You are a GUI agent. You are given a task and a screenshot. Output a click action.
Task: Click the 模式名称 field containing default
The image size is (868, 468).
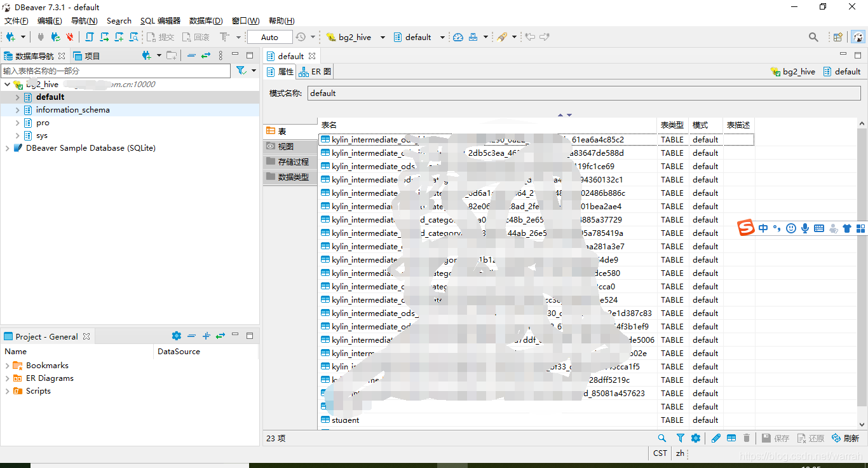(x=584, y=93)
